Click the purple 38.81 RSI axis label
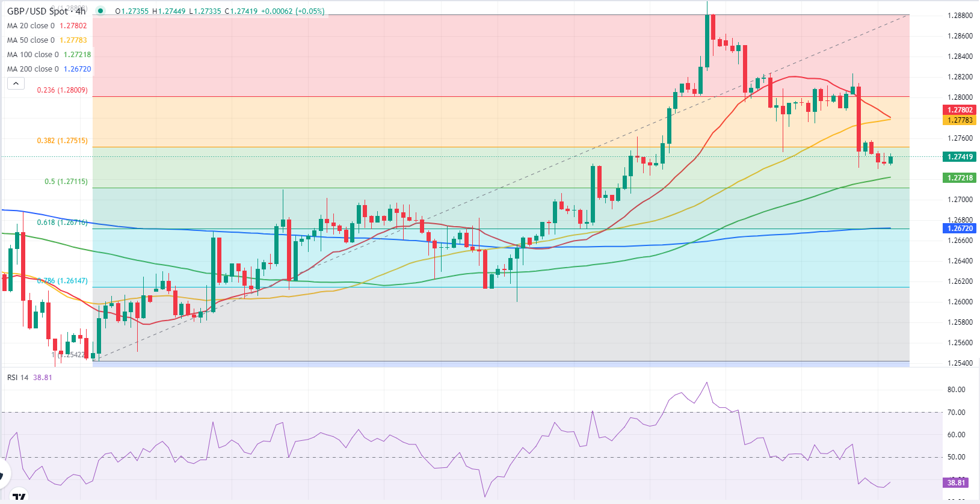 955,482
